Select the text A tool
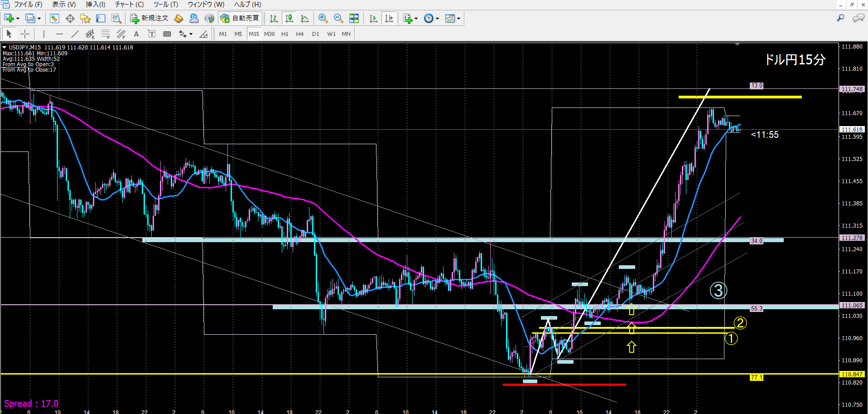The height and width of the screenshot is (414, 868). pyautogui.click(x=136, y=34)
